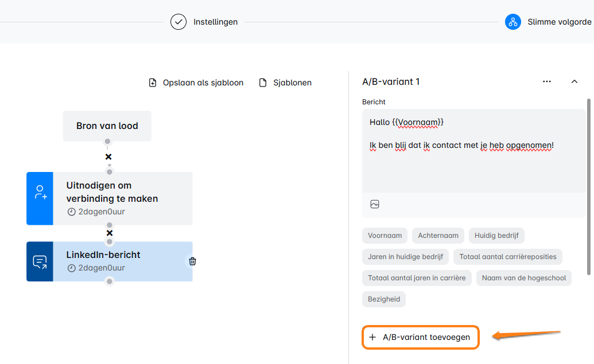Click the Slimme volgorde step icon
The width and height of the screenshot is (594, 364).
(513, 22)
